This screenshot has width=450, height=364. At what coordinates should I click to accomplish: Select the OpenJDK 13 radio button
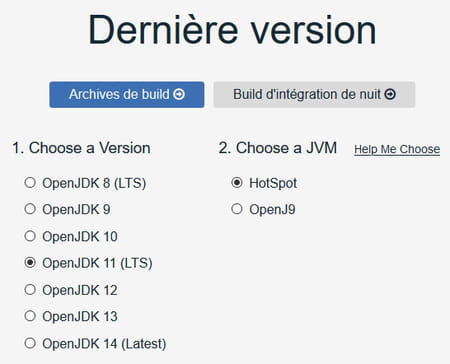(x=30, y=316)
